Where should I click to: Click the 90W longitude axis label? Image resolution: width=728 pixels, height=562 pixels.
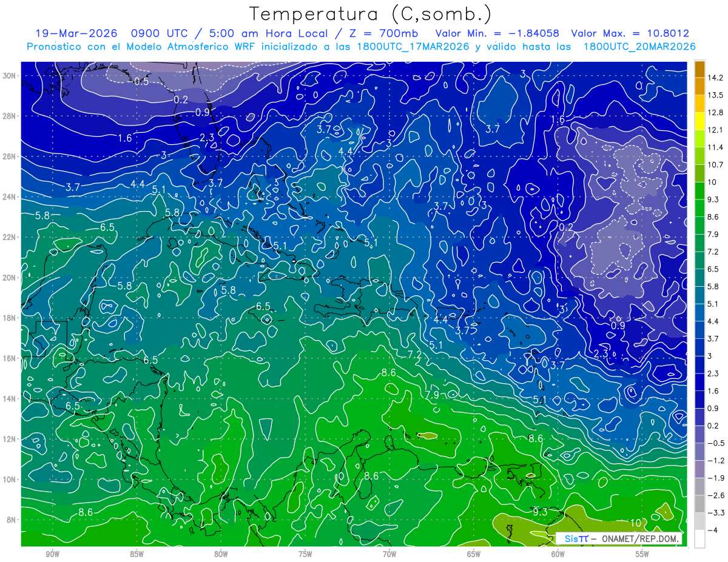tap(53, 554)
